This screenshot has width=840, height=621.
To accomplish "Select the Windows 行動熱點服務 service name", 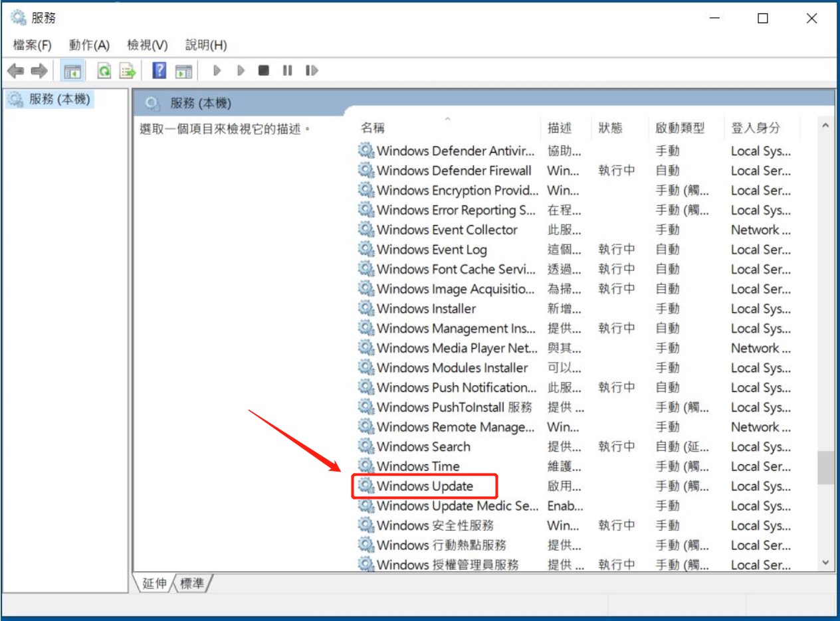I will pos(442,545).
